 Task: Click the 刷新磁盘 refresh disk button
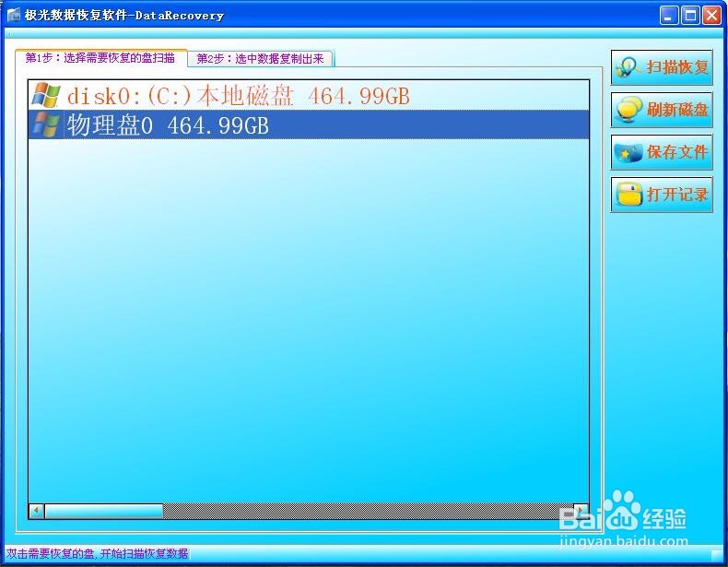(x=662, y=110)
